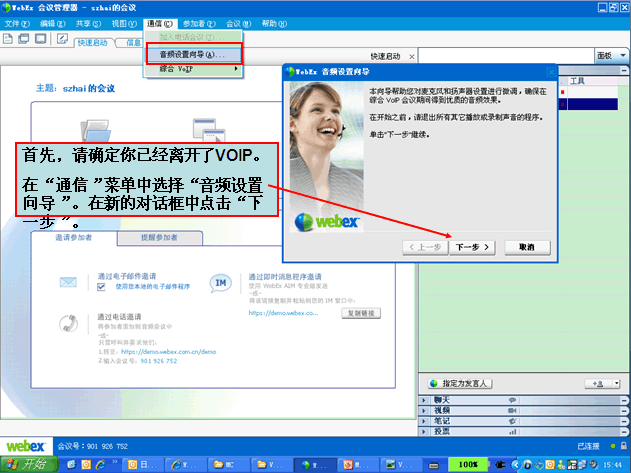
Task: Click the 100% battery indicator in taskbar
Action: (x=468, y=465)
